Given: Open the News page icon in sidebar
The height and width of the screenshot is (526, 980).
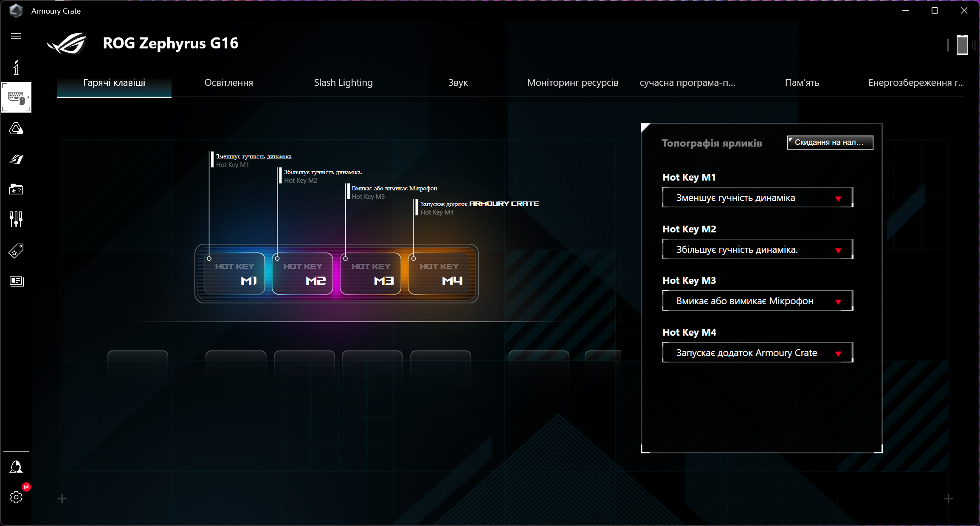Looking at the screenshot, I should tap(16, 281).
